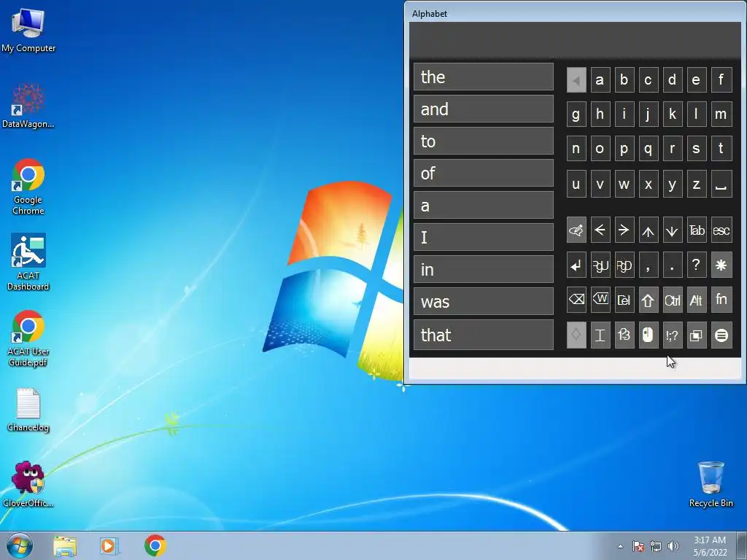Select the Recycle Bin icon

(711, 484)
